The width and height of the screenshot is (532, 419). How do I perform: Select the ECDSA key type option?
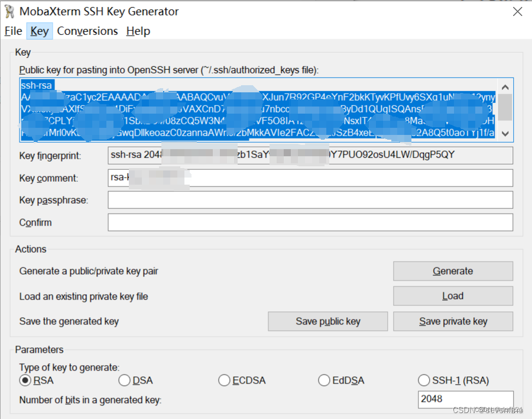(224, 381)
